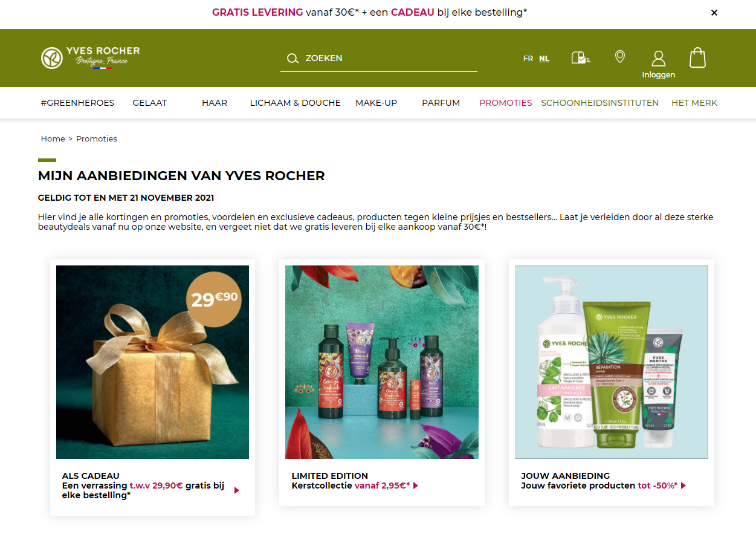Click arrow beside Kerstcollectie vanaf 2,95€

point(416,486)
